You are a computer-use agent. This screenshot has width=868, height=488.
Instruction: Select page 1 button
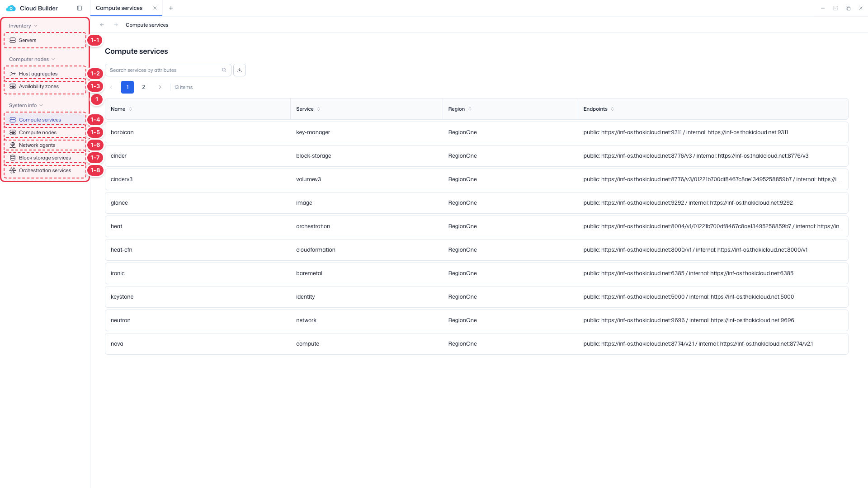(x=127, y=87)
